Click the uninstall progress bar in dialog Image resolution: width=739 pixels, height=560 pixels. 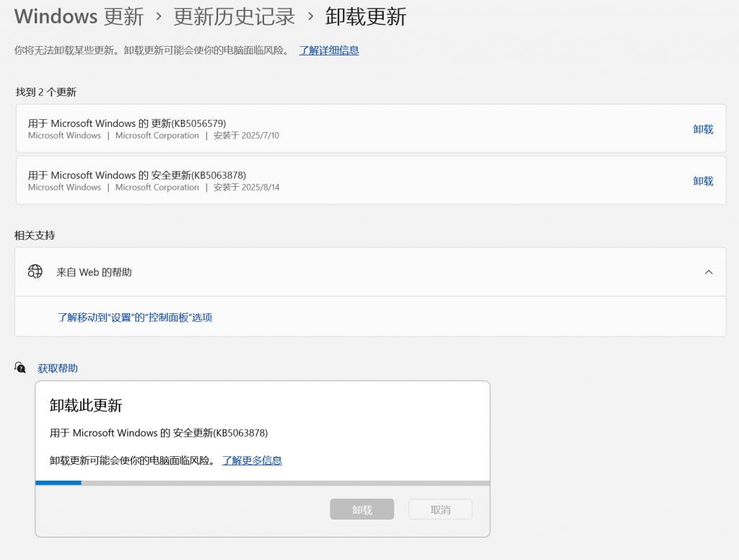(262, 483)
